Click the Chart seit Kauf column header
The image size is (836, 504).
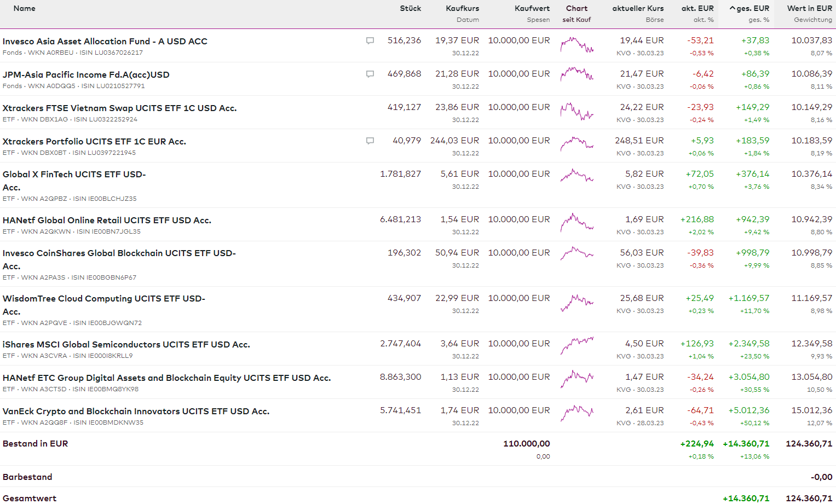576,9
